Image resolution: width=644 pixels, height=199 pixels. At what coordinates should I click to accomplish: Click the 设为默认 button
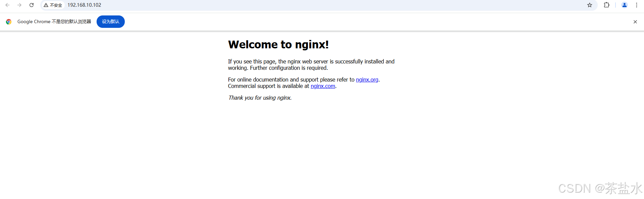[x=111, y=22]
